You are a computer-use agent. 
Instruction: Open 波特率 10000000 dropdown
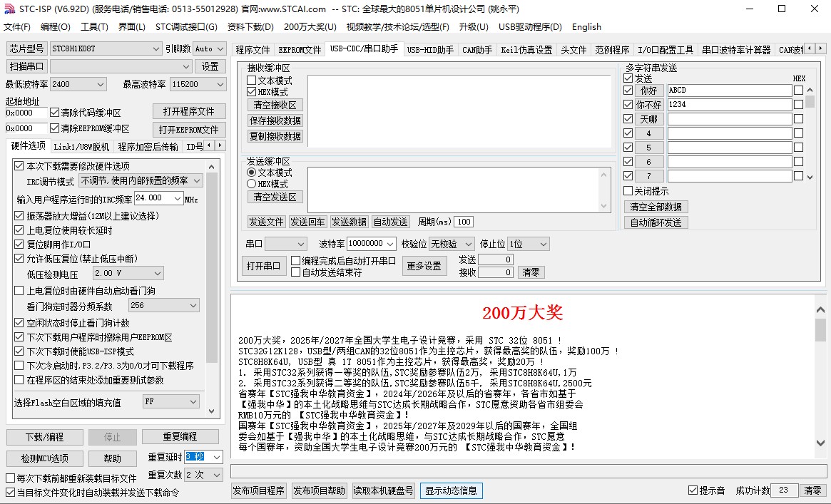(x=390, y=244)
